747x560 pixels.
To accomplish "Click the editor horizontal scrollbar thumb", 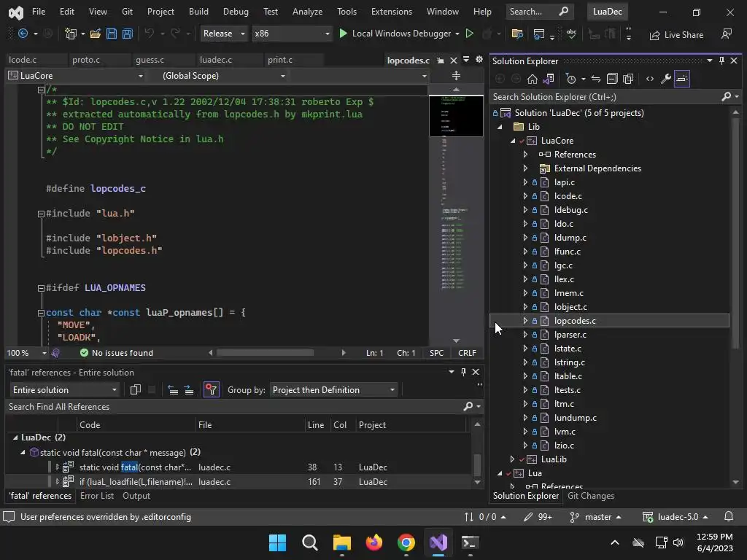I will tap(265, 353).
